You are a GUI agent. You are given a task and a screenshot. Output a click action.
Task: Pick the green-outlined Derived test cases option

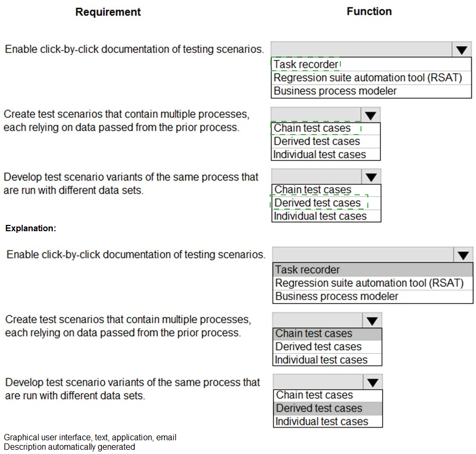pyautogui.click(x=318, y=203)
